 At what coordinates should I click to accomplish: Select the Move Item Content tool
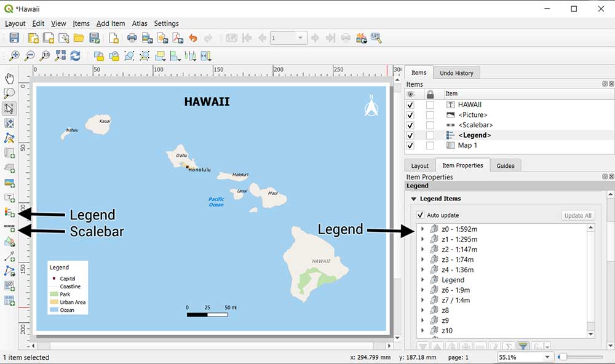coord(9,123)
